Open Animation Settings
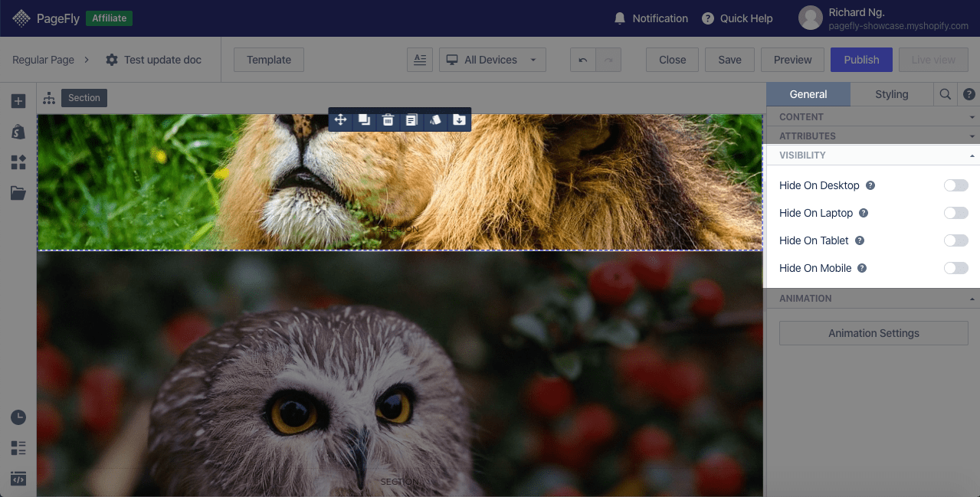The height and width of the screenshot is (497, 980). pyautogui.click(x=873, y=333)
